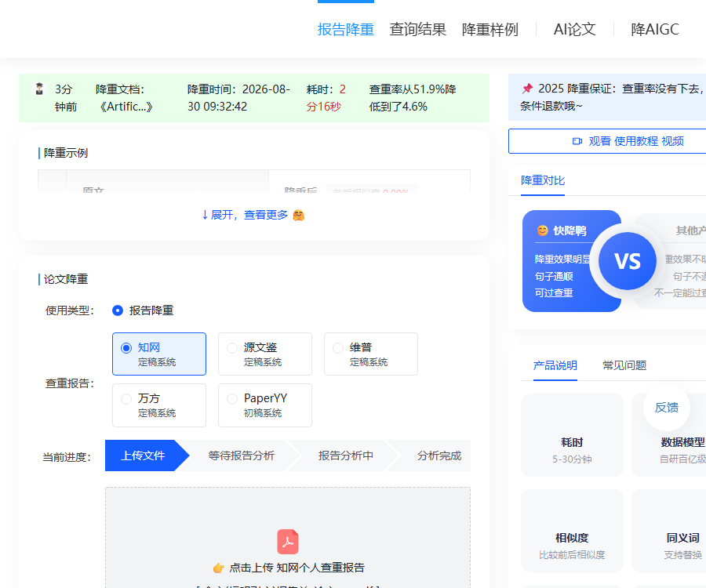The image size is (706, 588).
Task: Go to the AI论文 navigation item
Action: [574, 29]
